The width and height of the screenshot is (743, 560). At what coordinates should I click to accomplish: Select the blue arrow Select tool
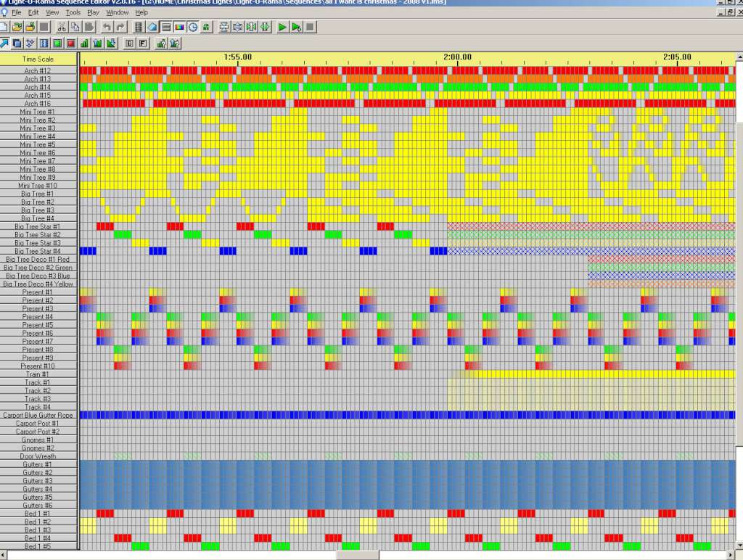point(4,44)
